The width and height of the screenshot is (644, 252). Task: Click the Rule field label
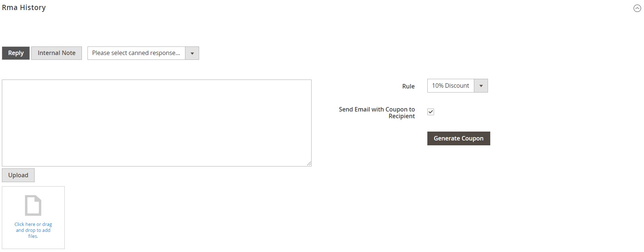(x=408, y=86)
